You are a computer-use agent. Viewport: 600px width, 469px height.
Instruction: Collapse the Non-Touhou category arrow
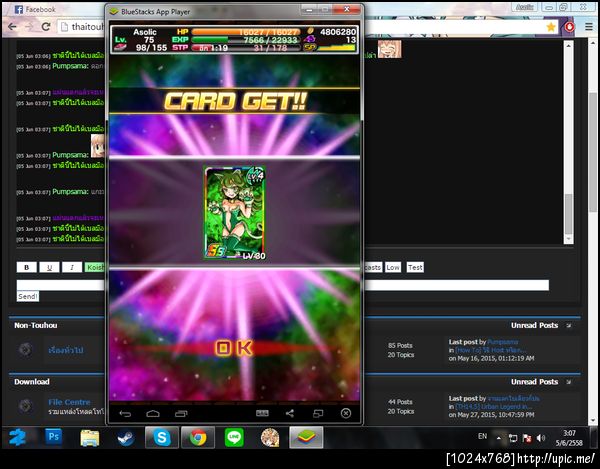tap(569, 325)
